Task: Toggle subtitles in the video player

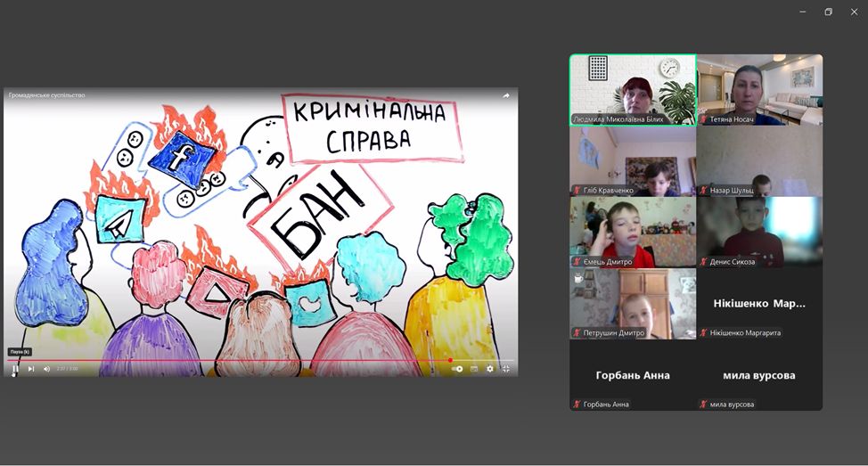Action: coord(474,368)
